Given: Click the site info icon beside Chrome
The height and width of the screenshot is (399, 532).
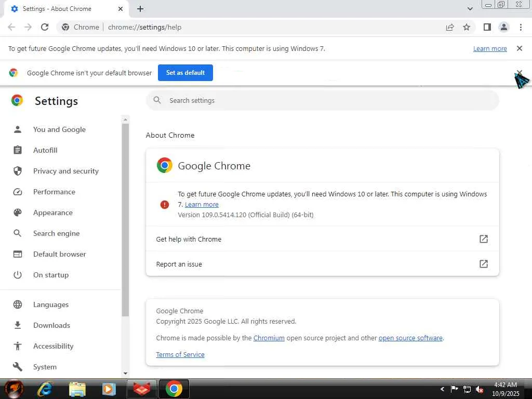Looking at the screenshot, I should [x=65, y=27].
